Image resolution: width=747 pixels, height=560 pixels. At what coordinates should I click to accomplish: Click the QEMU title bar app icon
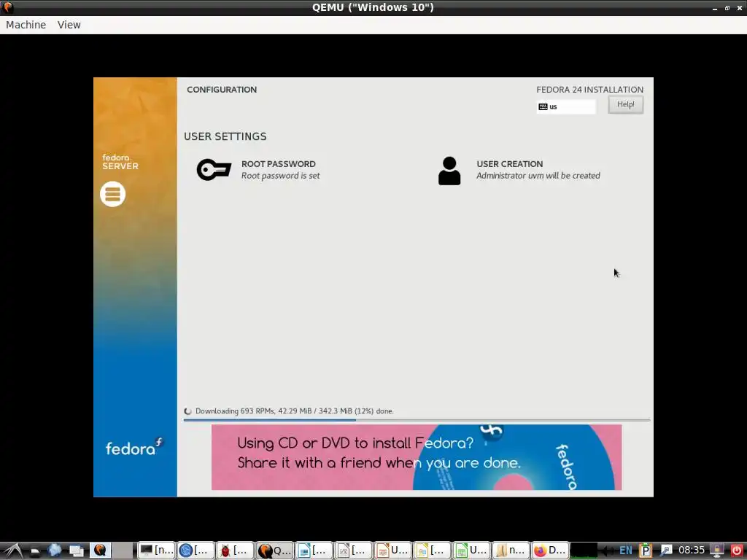(8, 7)
